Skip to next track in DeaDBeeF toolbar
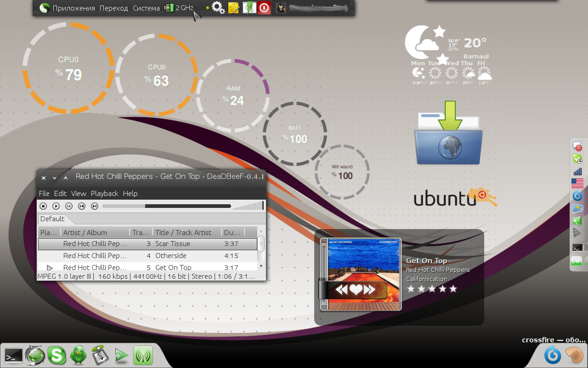The width and height of the screenshot is (588, 368). [95, 206]
